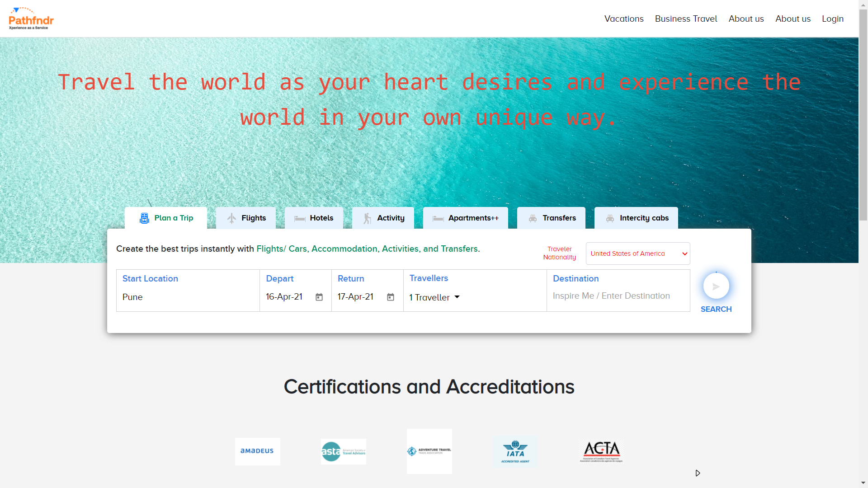Image resolution: width=868 pixels, height=488 pixels.
Task: Go to the Apartments++ tab
Action: [x=465, y=218]
